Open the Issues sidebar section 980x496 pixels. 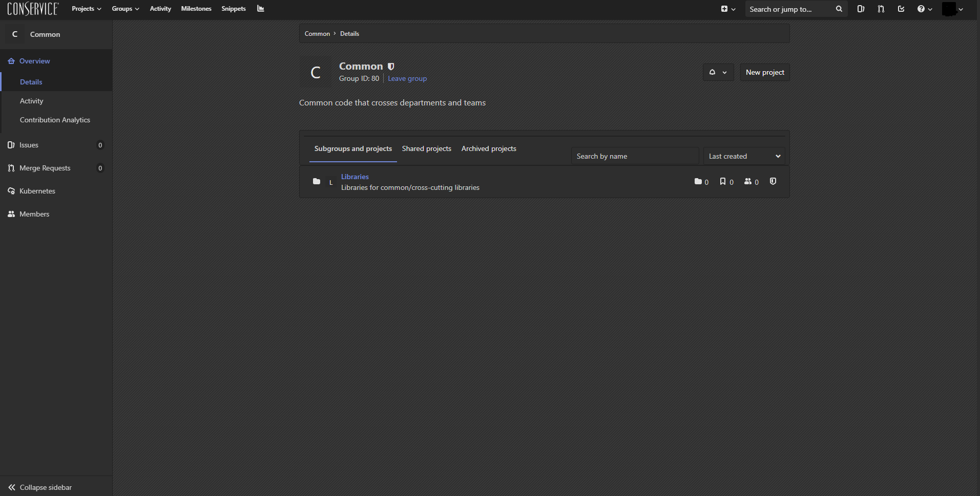click(29, 145)
